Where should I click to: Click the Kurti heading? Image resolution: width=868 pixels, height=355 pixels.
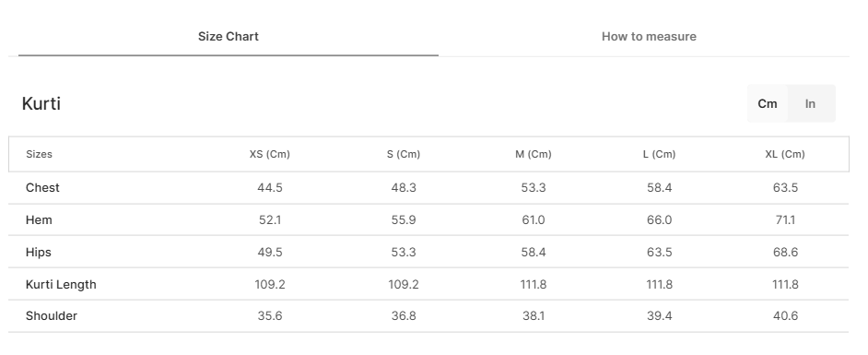tap(41, 103)
